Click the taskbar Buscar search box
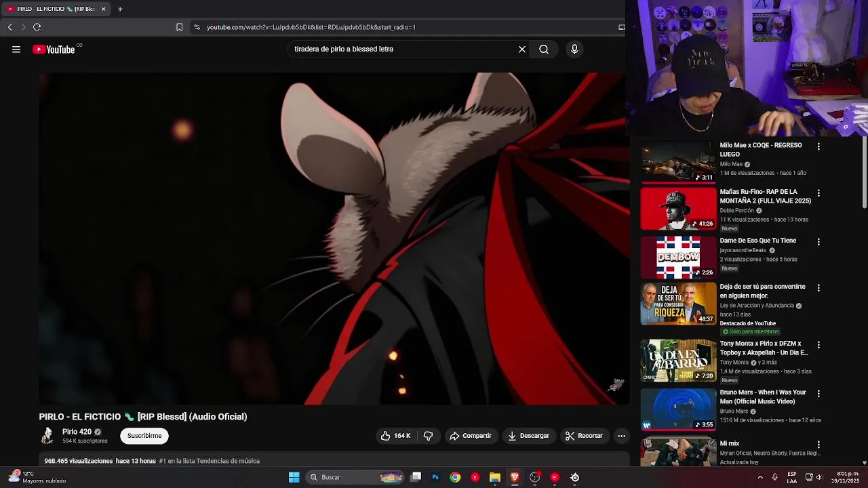This screenshot has width=868, height=488. tap(355, 477)
